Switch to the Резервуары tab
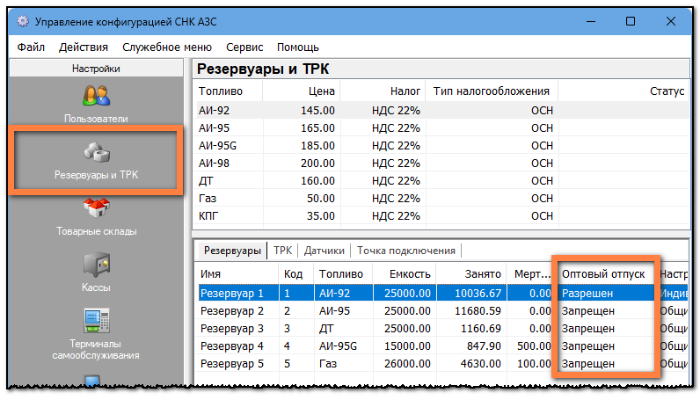The image size is (700, 400). (x=232, y=250)
